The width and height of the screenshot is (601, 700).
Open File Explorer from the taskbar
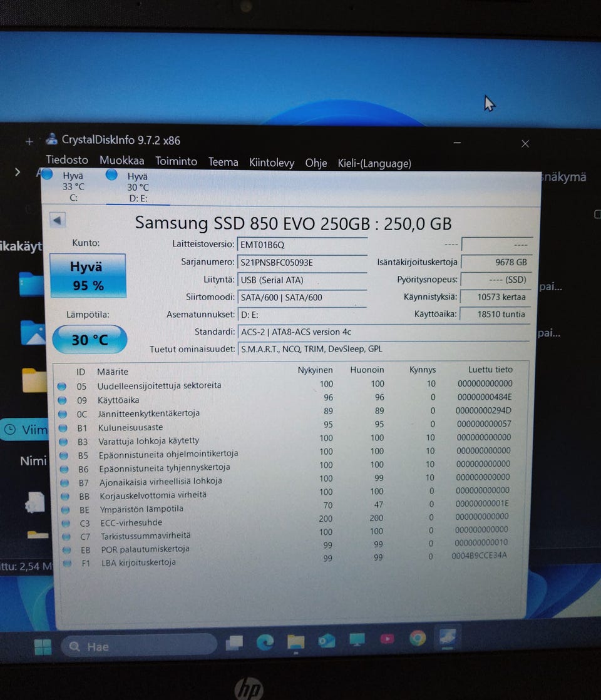[x=295, y=642]
